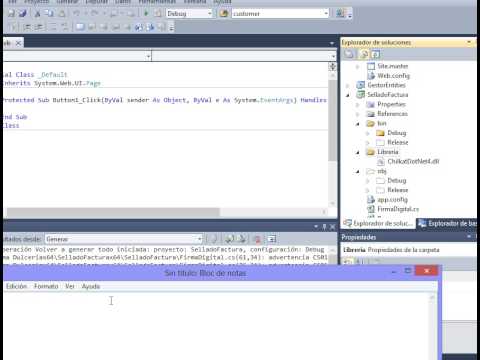Open the Propiedades panel options dropdown
Viewport: 480px width, 360px height.
click(469, 237)
